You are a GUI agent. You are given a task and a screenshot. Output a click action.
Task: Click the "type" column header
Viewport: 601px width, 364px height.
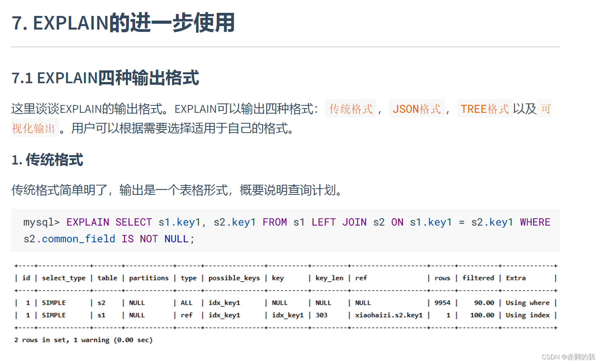point(189,278)
